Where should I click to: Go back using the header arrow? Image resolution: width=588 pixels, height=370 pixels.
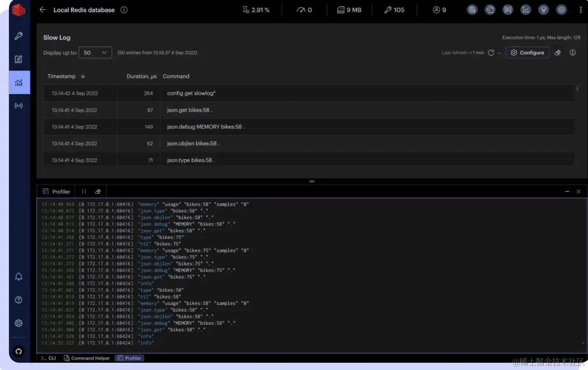pyautogui.click(x=43, y=10)
